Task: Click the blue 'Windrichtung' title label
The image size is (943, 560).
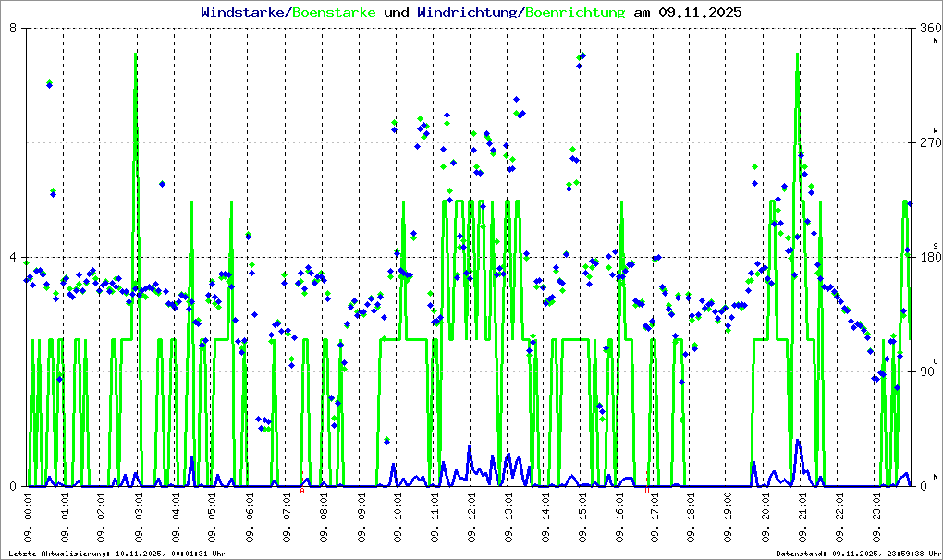Action: tap(467, 12)
